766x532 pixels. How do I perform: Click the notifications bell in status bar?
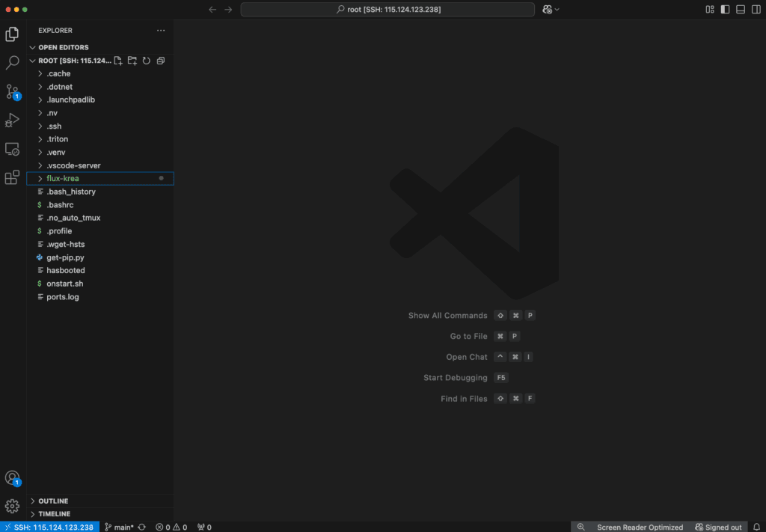tap(756, 527)
